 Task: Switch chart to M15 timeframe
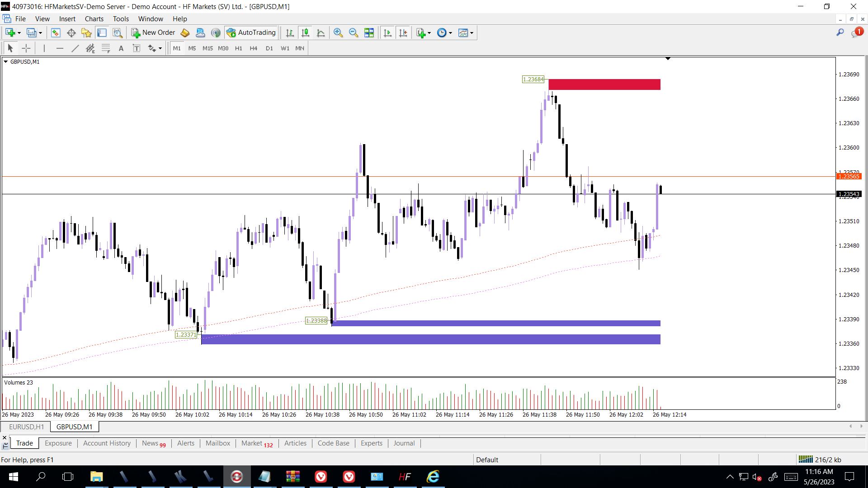pos(208,48)
